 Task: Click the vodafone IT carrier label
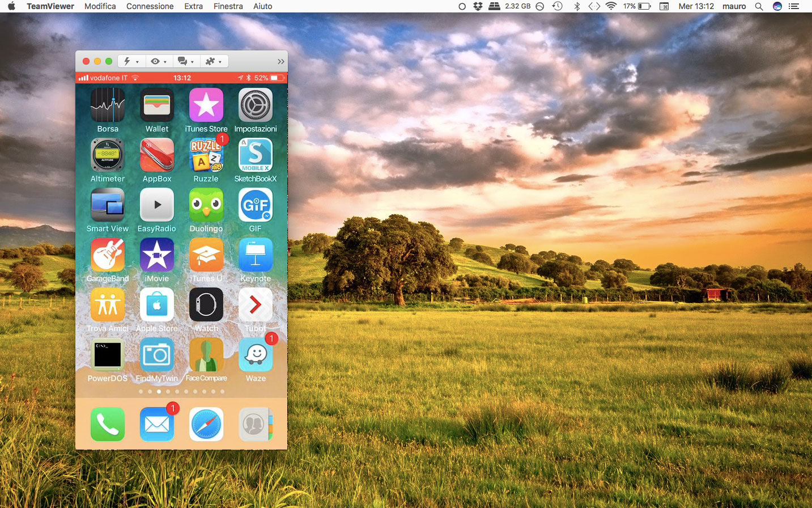[x=109, y=78]
